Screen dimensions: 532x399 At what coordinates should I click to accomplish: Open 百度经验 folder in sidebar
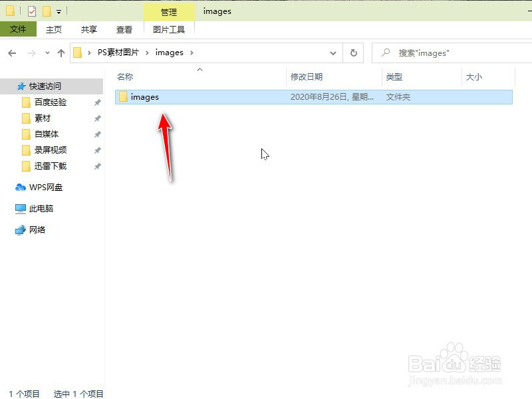pos(51,102)
